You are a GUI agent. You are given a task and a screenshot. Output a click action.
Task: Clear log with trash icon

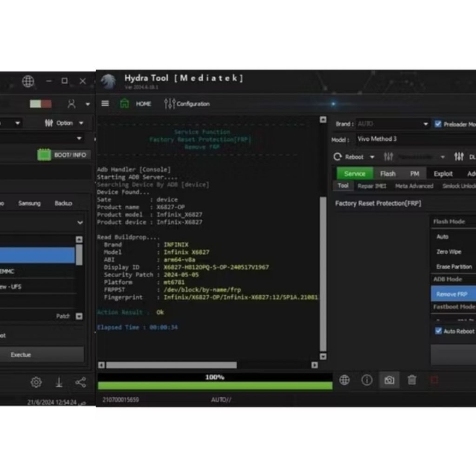point(412,380)
